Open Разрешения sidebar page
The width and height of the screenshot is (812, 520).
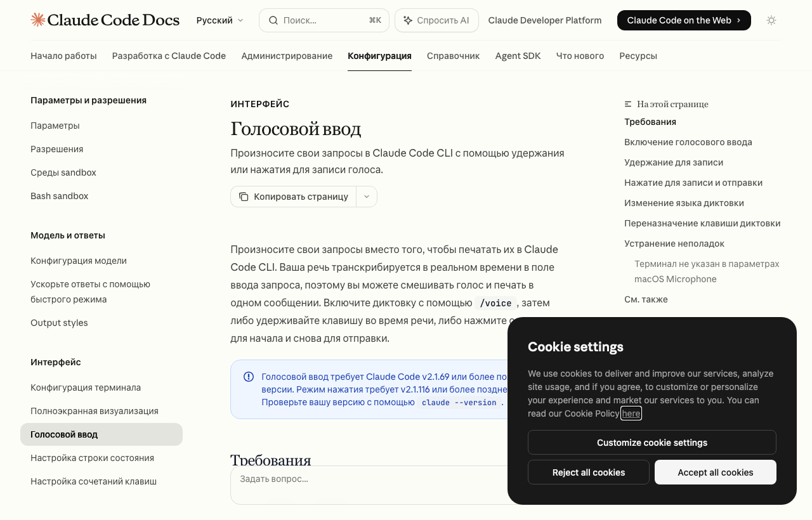(101, 149)
